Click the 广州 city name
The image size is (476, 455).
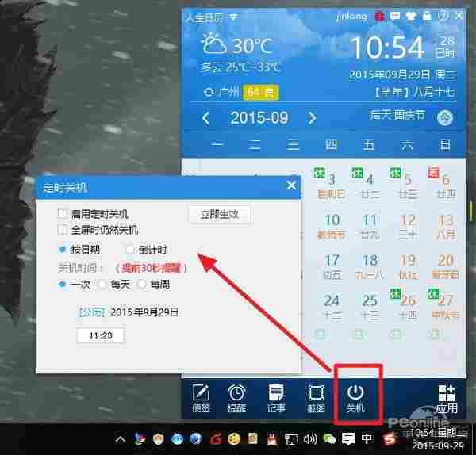click(x=228, y=92)
